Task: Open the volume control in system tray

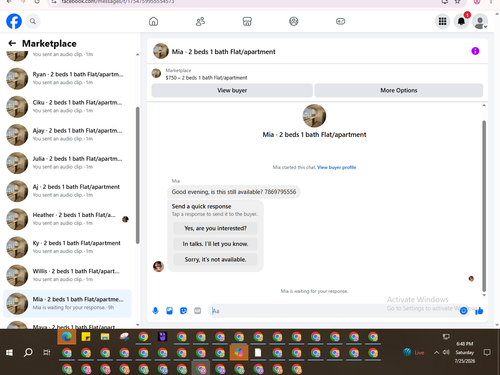Action: click(x=446, y=352)
